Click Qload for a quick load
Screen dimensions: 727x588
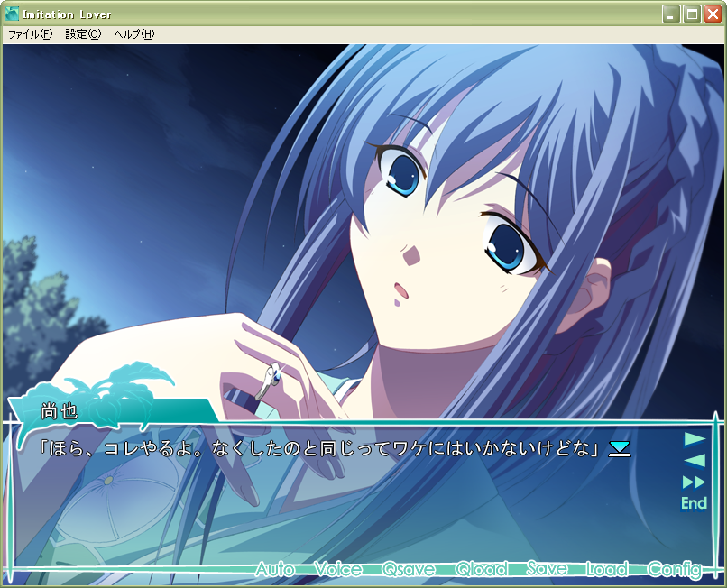481,569
